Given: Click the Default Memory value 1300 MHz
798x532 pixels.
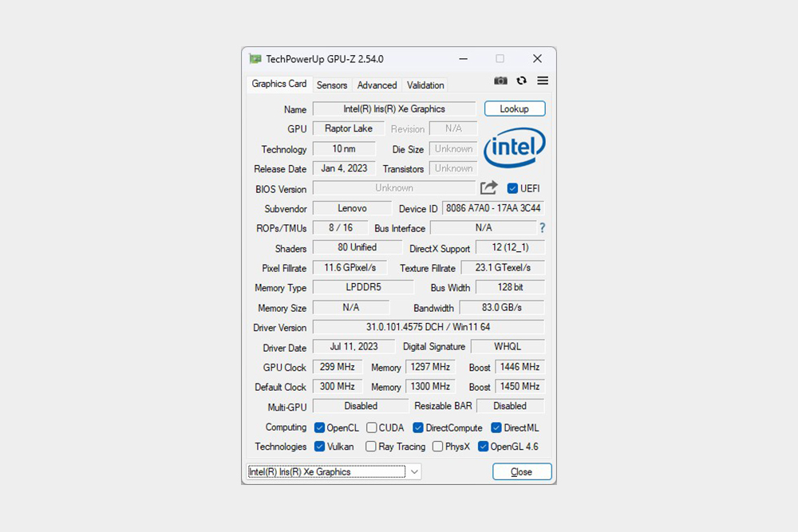Looking at the screenshot, I should [x=430, y=387].
